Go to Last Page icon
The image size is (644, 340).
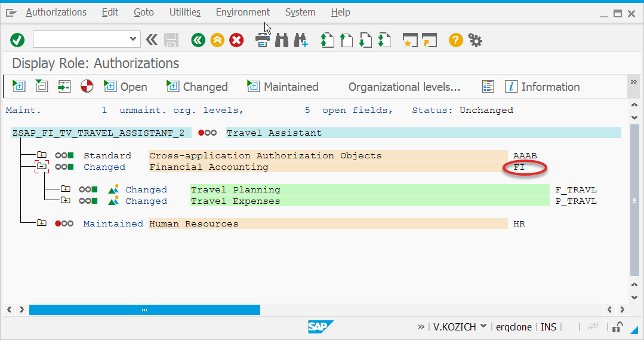[384, 40]
